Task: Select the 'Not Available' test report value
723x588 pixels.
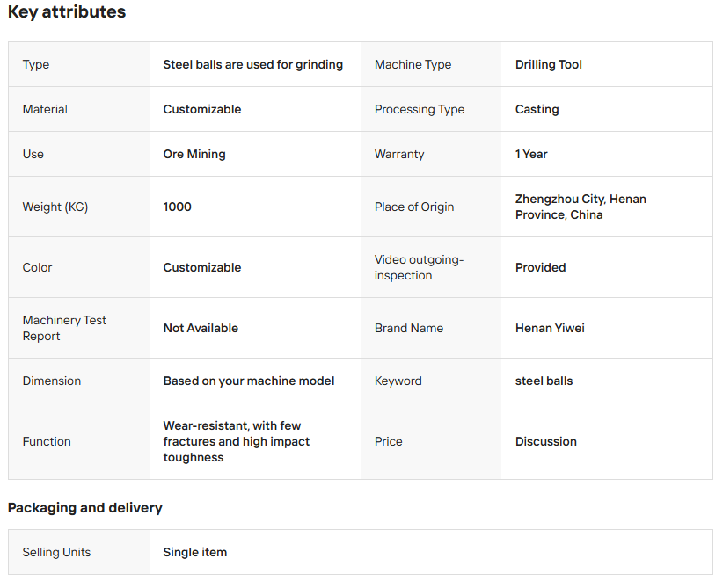Action: pyautogui.click(x=201, y=328)
